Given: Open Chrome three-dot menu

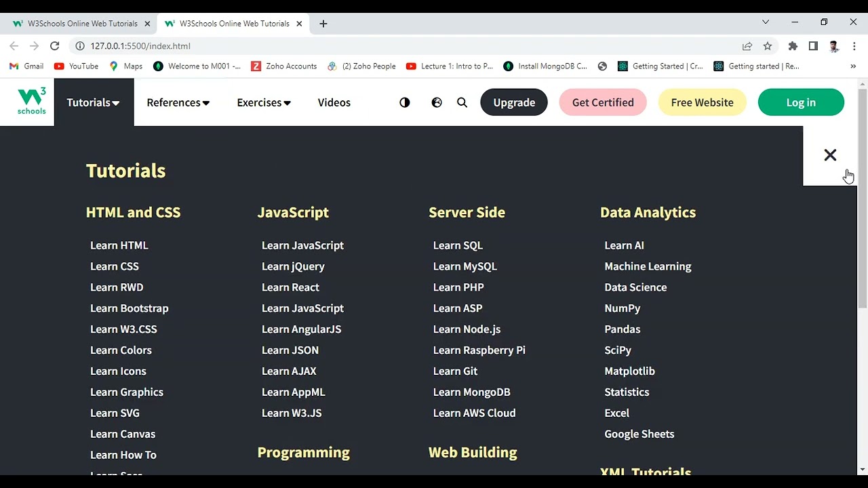Looking at the screenshot, I should point(854,46).
